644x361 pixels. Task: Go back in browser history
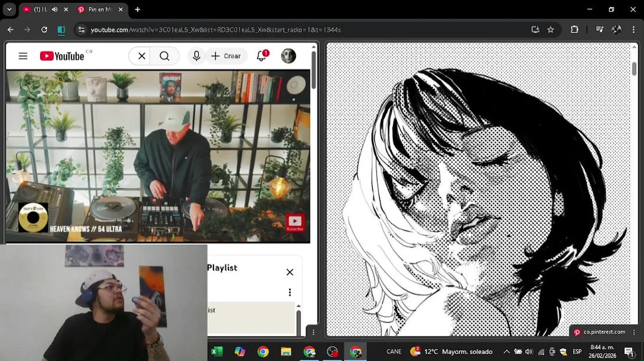tap(11, 30)
